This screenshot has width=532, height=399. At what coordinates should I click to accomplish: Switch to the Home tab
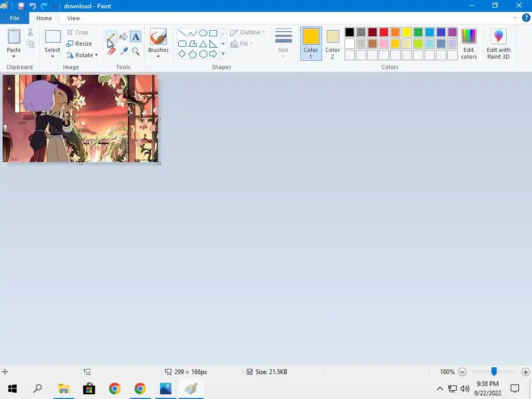(x=44, y=18)
